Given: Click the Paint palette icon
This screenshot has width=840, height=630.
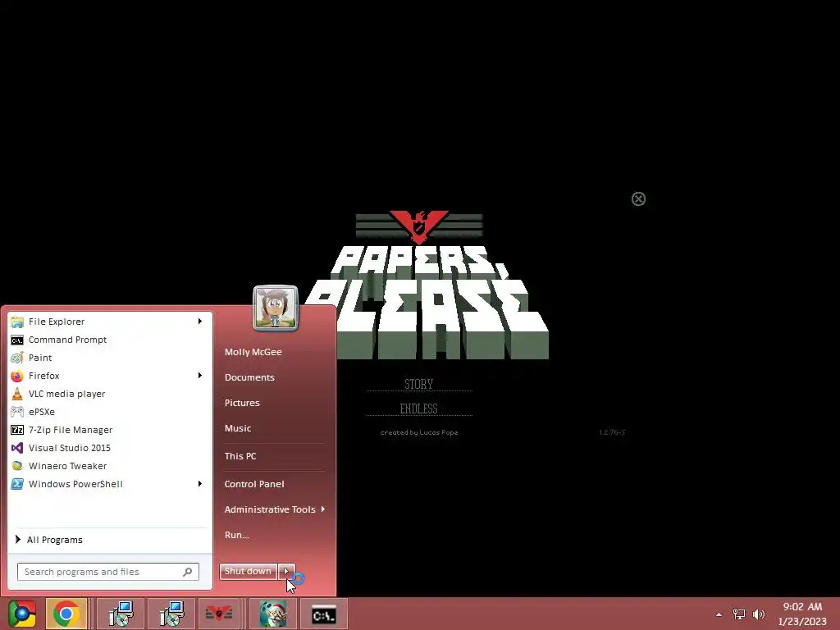Looking at the screenshot, I should [x=17, y=358].
